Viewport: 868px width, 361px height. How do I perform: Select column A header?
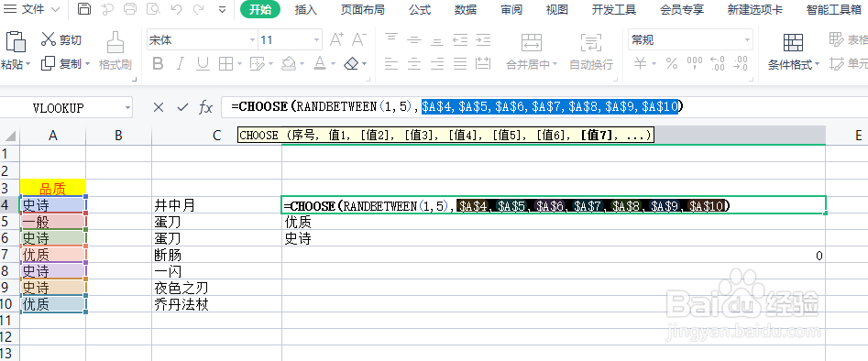(53, 136)
